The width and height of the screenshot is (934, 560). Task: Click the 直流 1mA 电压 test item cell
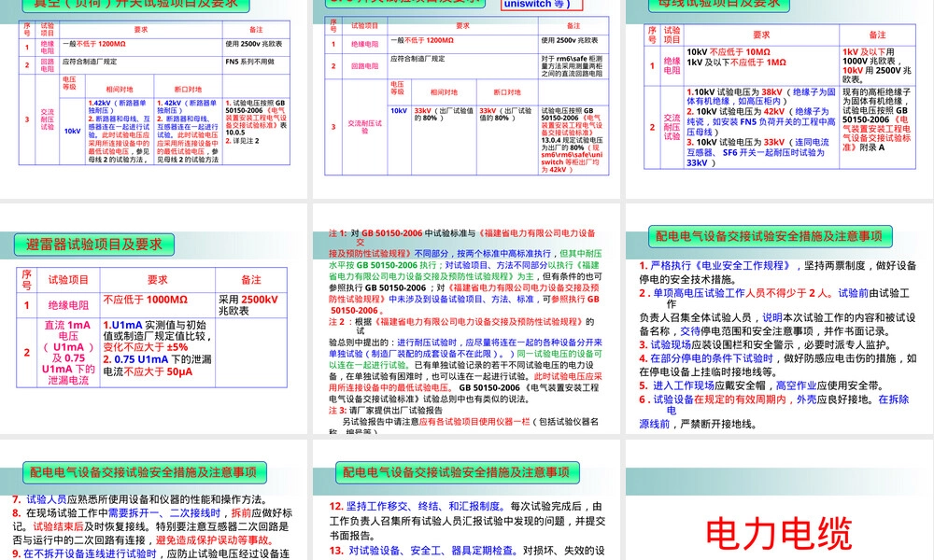click(x=68, y=352)
